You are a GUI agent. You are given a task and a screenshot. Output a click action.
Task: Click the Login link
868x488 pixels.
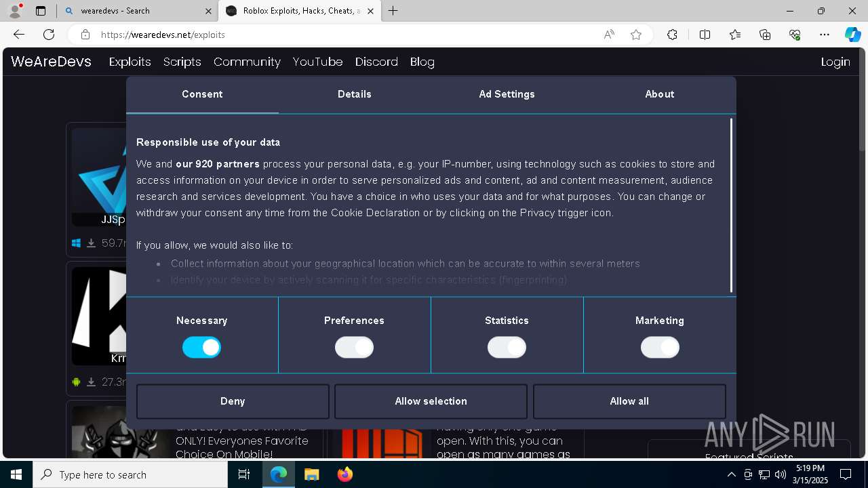pos(835,62)
